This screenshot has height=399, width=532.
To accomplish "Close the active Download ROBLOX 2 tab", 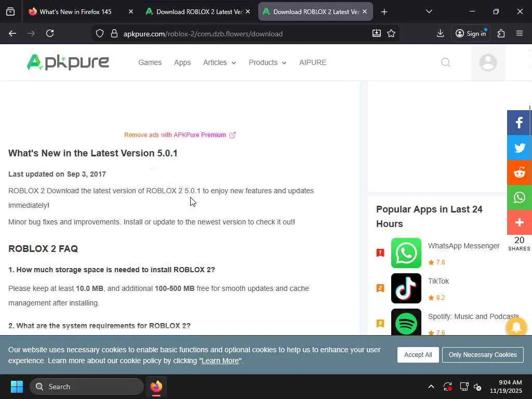I will [x=364, y=11].
